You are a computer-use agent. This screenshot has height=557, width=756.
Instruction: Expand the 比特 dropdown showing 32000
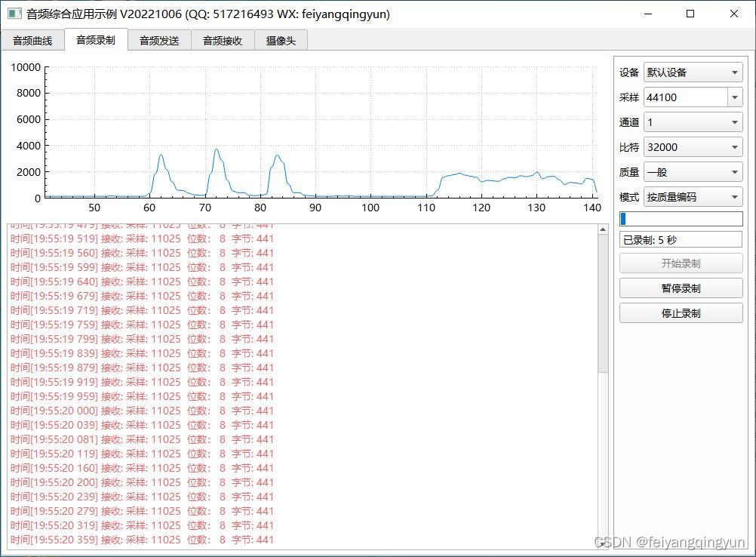click(693, 147)
